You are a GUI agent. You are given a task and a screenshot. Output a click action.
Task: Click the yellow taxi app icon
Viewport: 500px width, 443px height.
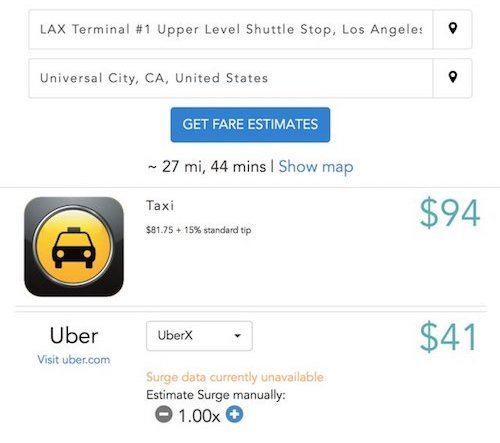[74, 247]
